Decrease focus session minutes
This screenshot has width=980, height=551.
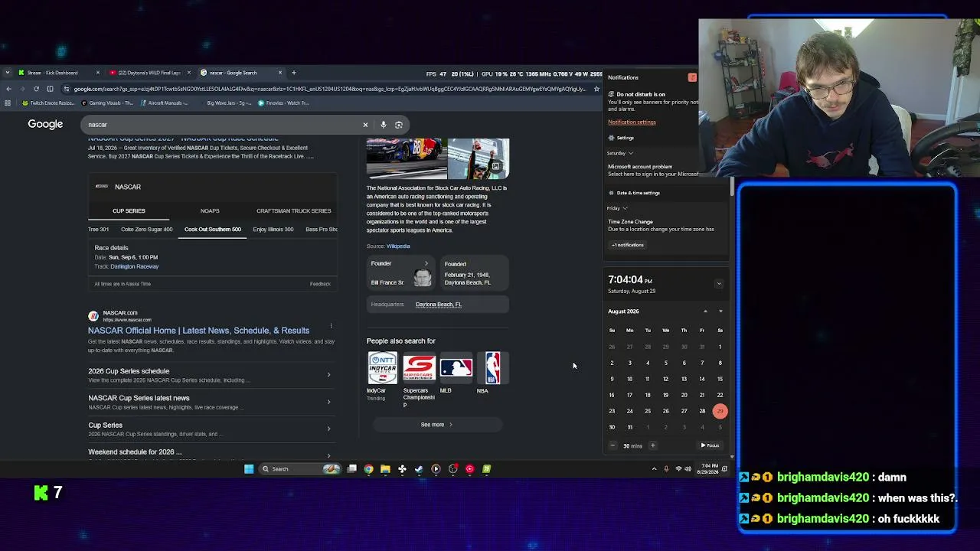[x=612, y=445]
